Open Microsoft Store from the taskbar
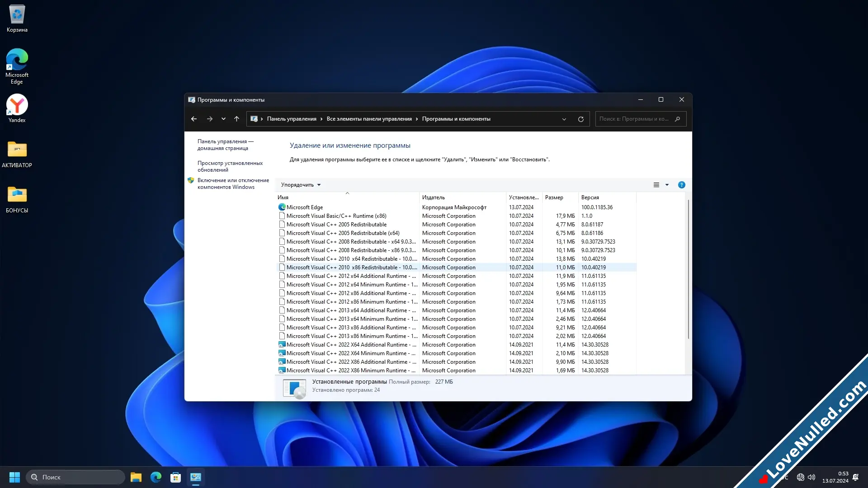Viewport: 868px width, 488px height. (x=175, y=477)
